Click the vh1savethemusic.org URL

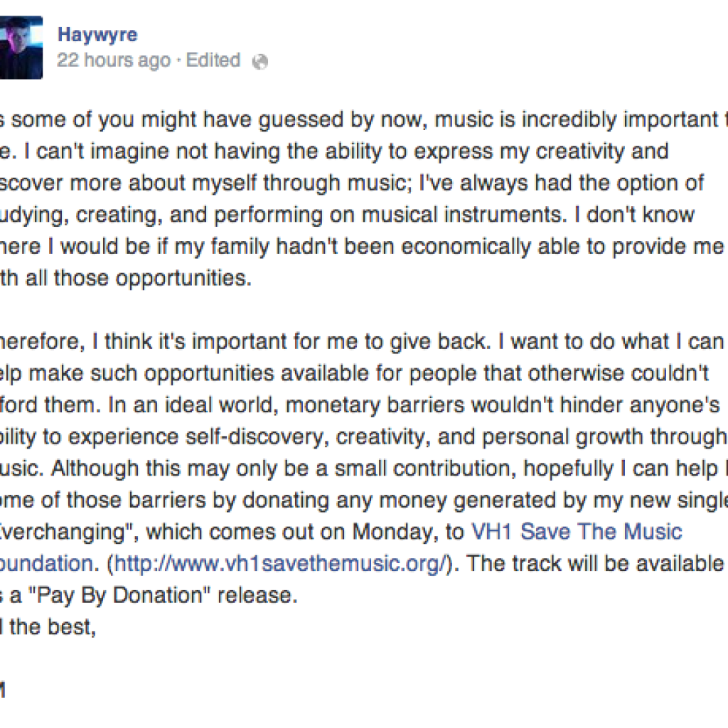tap(282, 563)
